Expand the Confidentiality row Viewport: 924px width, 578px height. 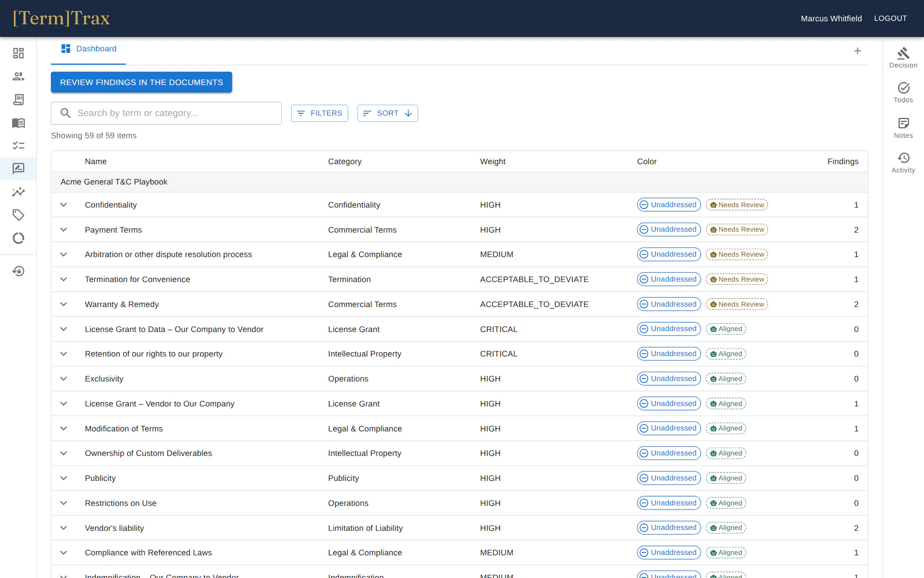point(64,205)
